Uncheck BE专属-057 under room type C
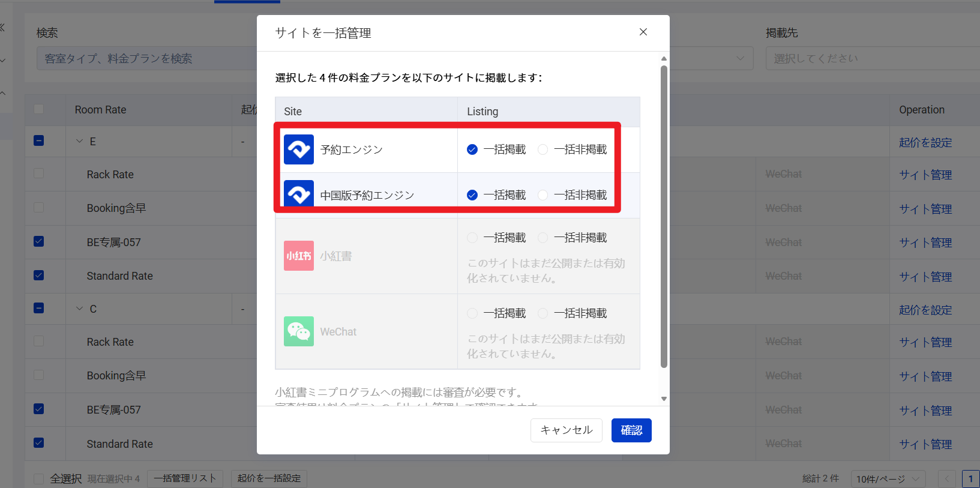The image size is (980, 488). (39, 409)
